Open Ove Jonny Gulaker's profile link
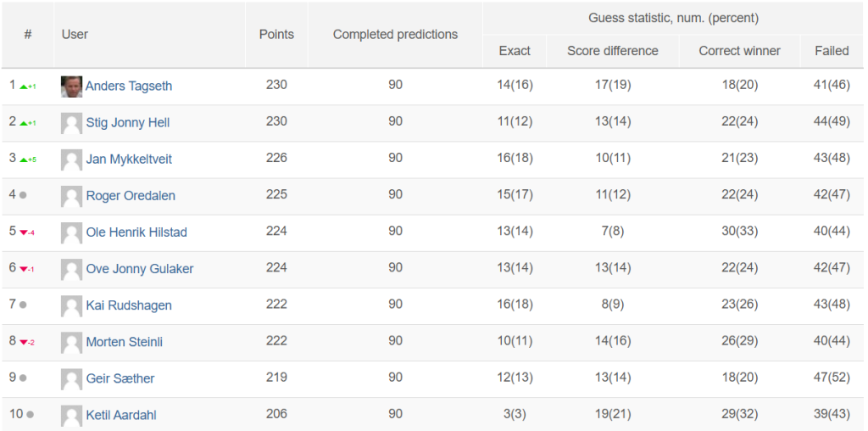This screenshot has height=431, width=868. (x=140, y=269)
